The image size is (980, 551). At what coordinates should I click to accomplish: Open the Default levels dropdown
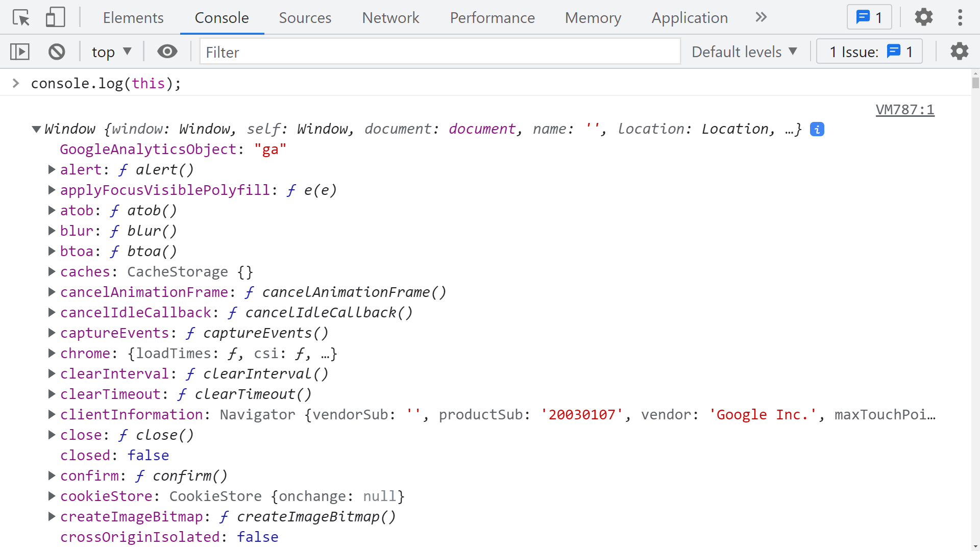(744, 52)
